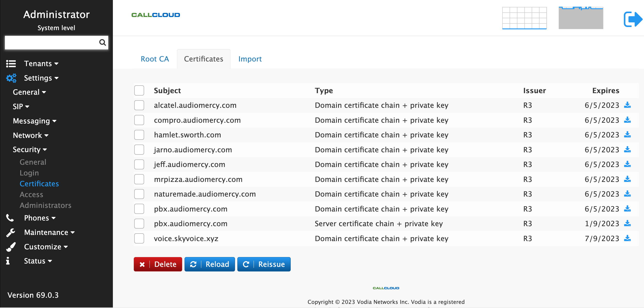Click the Expires column header

pyautogui.click(x=606, y=91)
